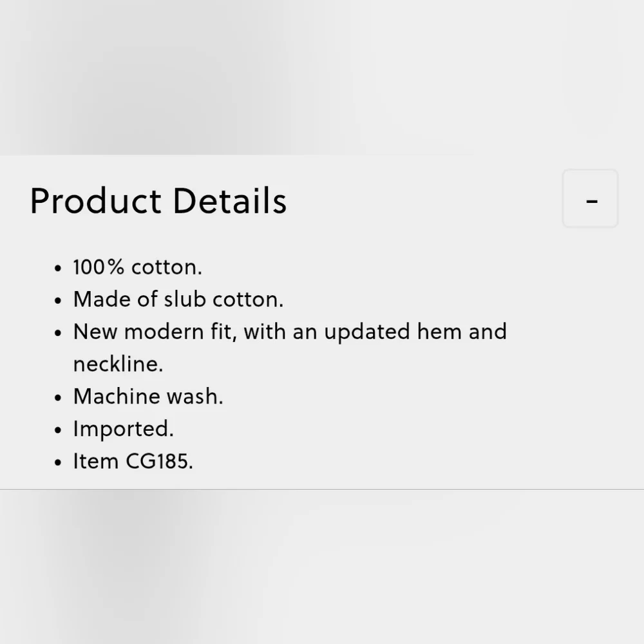Click the "Imported." list item
Image resolution: width=644 pixels, height=644 pixels.
coord(123,429)
